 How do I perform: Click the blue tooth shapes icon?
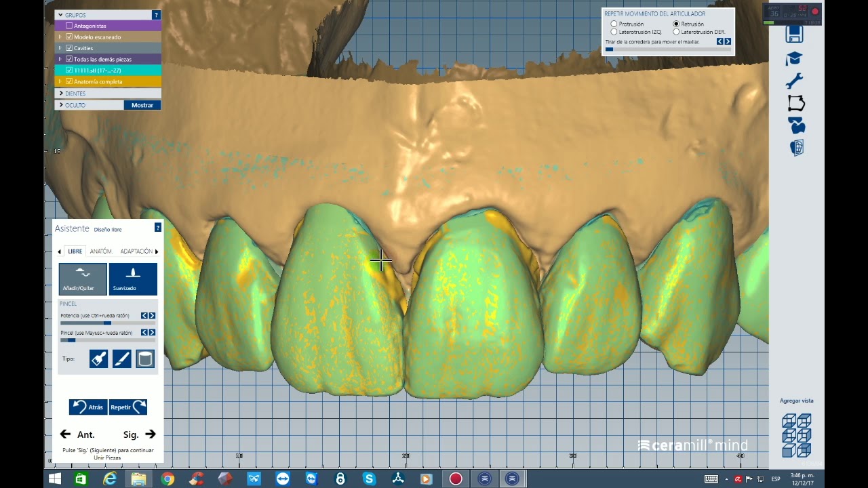coord(796,125)
